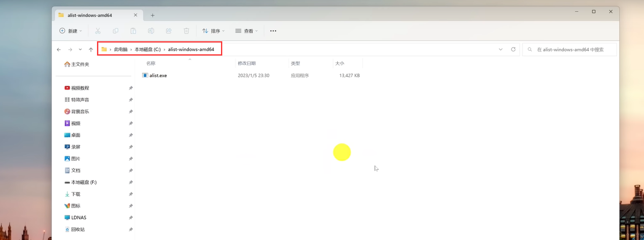Go back with the left arrow
The image size is (644, 240).
pos(59,49)
